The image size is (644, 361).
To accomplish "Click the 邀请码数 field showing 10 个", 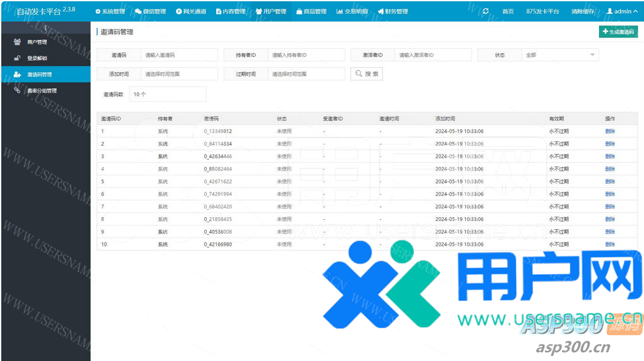I will click(x=167, y=94).
